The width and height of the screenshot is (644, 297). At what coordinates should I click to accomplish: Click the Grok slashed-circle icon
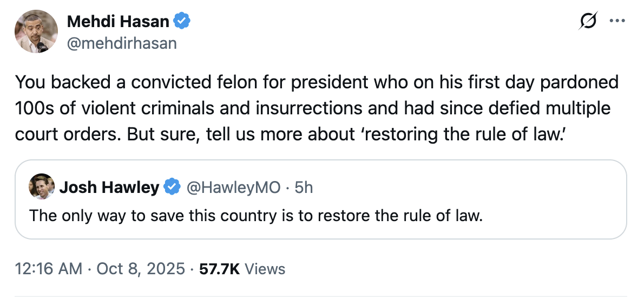tap(588, 22)
